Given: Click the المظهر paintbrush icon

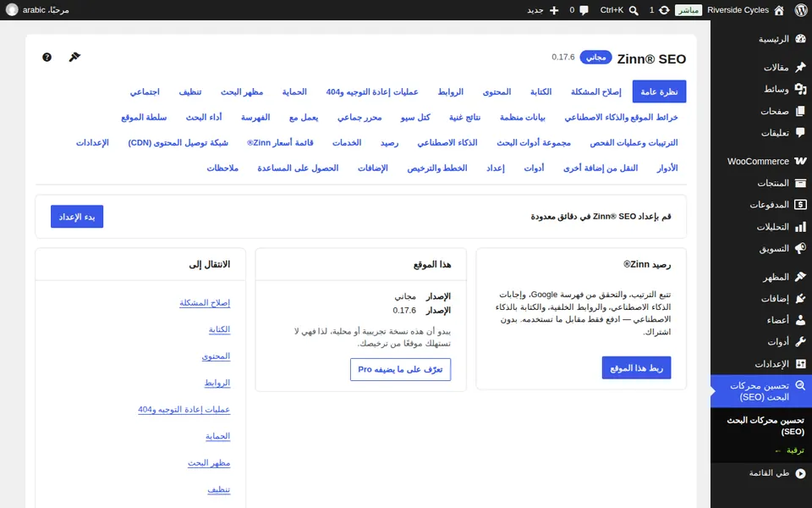Looking at the screenshot, I should 801,277.
